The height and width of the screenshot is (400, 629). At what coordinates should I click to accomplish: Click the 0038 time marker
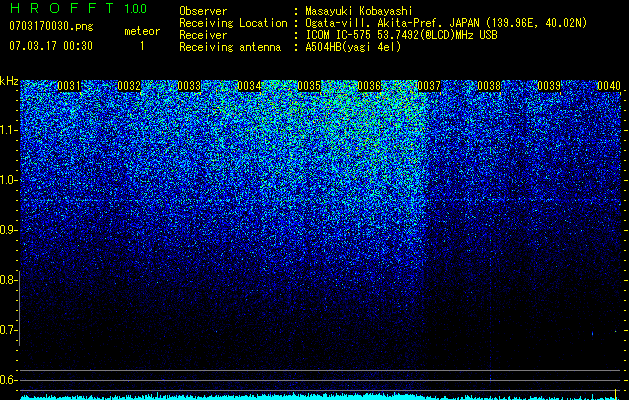click(x=489, y=86)
